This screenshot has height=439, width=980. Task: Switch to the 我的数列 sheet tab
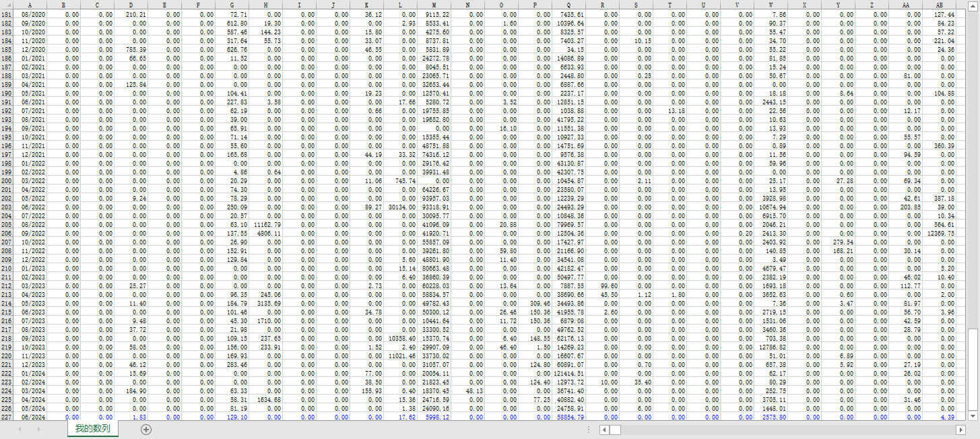click(x=93, y=429)
